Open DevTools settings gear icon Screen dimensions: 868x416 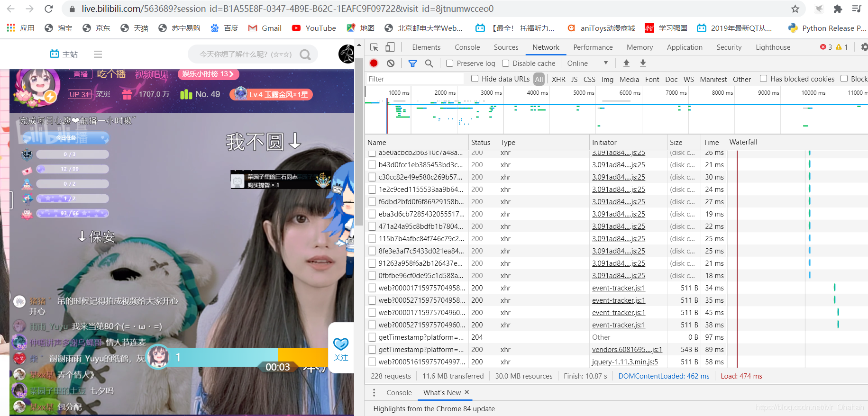[x=864, y=47]
